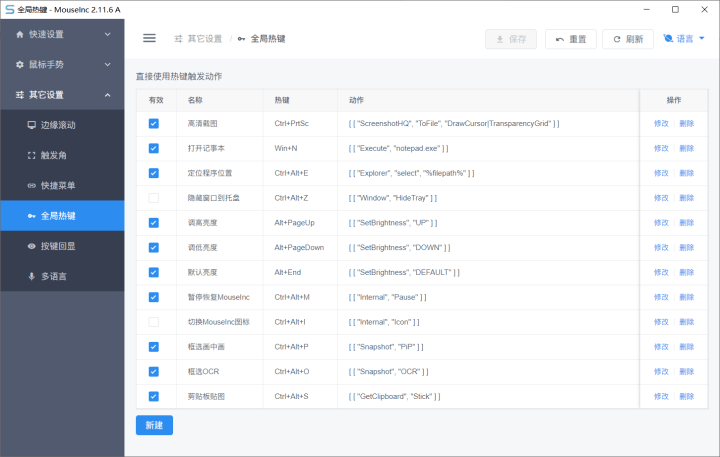Select 全局热键 in the sidebar
Image resolution: width=720 pixels, height=457 pixels.
(x=58, y=215)
